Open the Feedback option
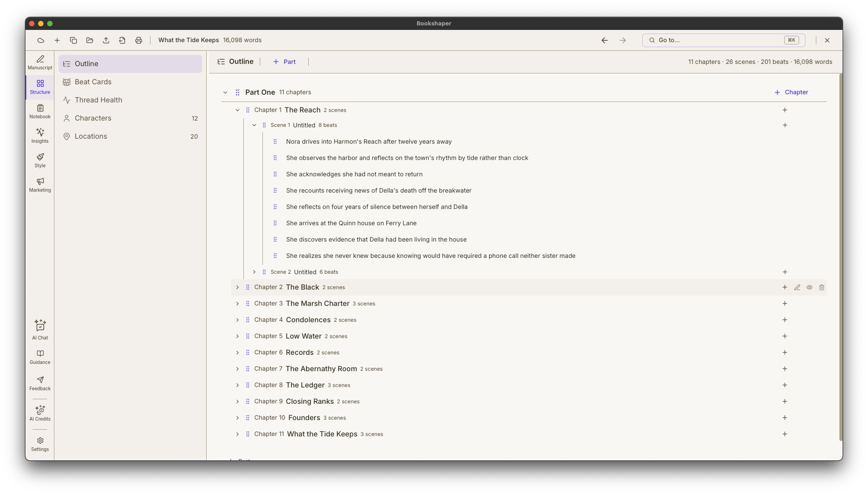The image size is (868, 494). (x=40, y=383)
